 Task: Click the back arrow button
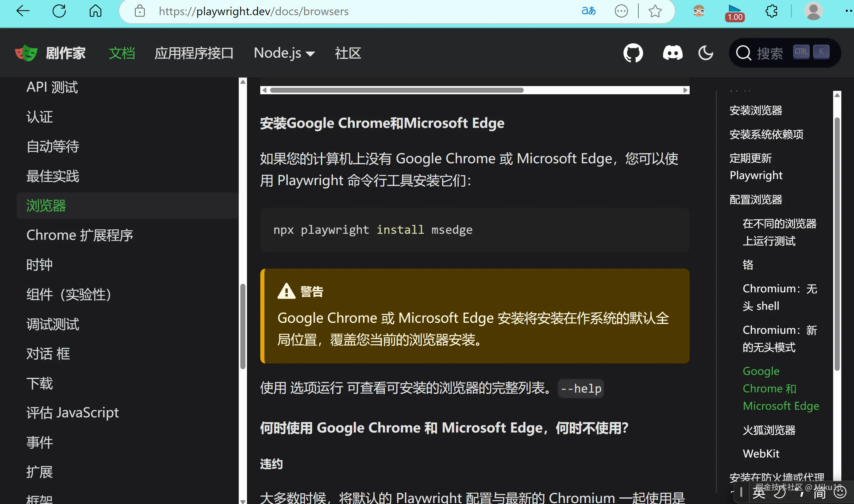(23, 11)
